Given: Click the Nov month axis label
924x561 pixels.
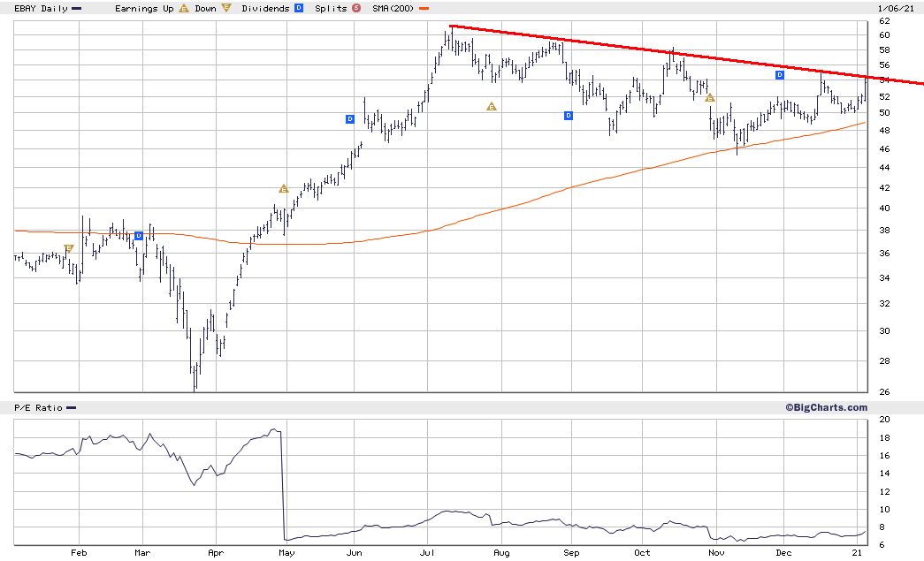Looking at the screenshot, I should point(716,553).
